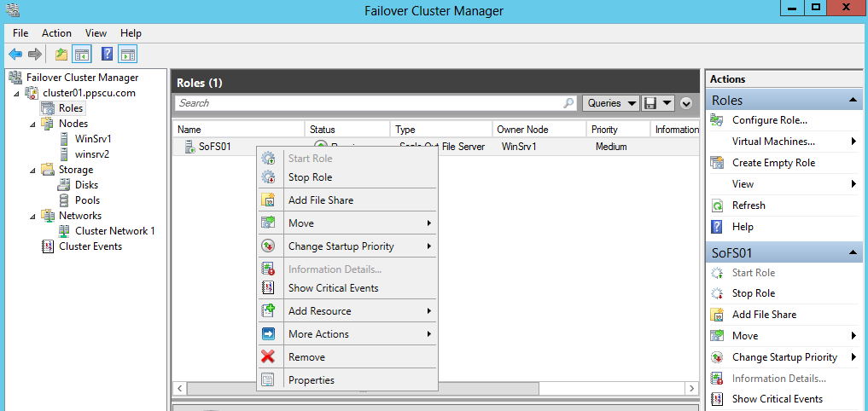Image resolution: width=868 pixels, height=411 pixels.
Task: Click the Stop Role icon in the SoFS01 actions section
Action: tap(717, 293)
